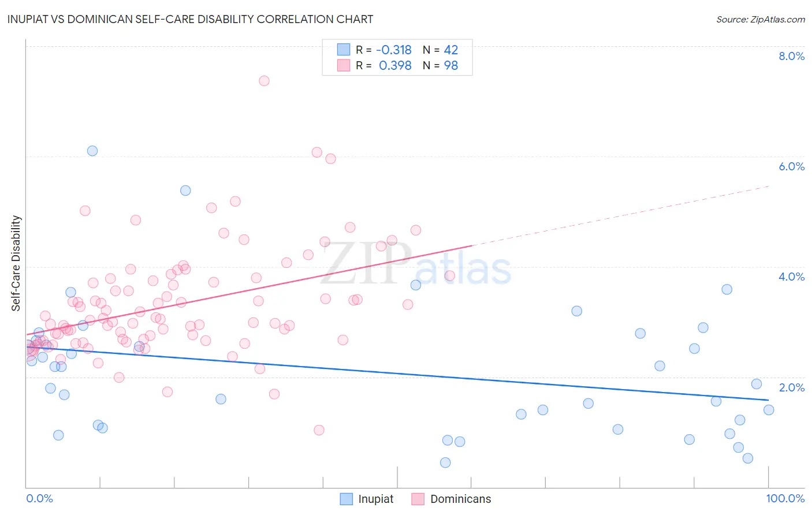Click the blue Inupiat legend swatch at bottom
The height and width of the screenshot is (515, 812).
pyautogui.click(x=346, y=499)
